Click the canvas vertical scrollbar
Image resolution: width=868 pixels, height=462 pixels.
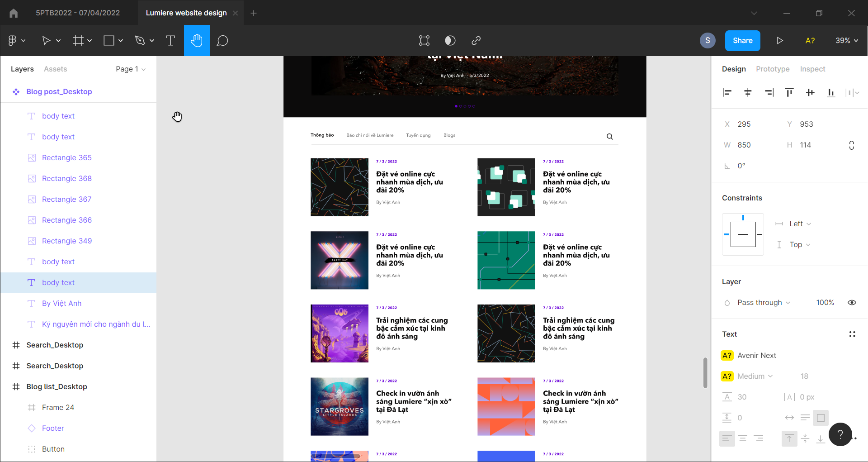click(x=705, y=372)
